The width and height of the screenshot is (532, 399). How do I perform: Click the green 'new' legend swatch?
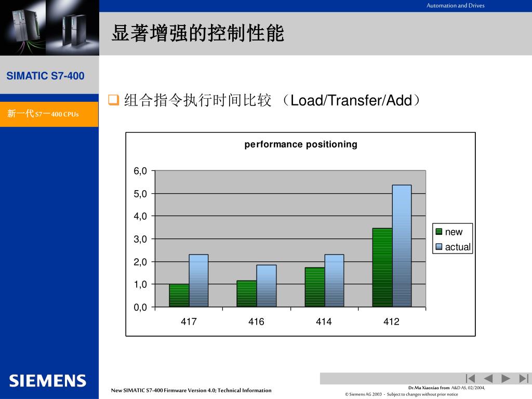(x=438, y=231)
